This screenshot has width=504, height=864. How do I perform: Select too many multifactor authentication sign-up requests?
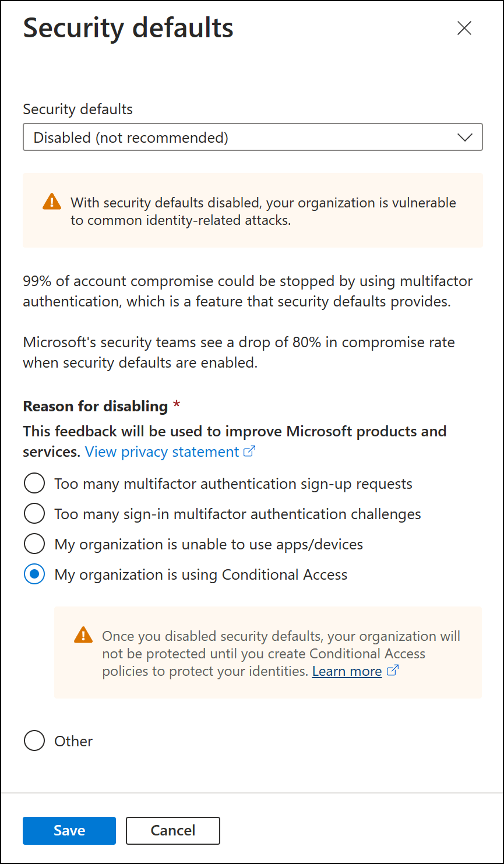tap(34, 483)
